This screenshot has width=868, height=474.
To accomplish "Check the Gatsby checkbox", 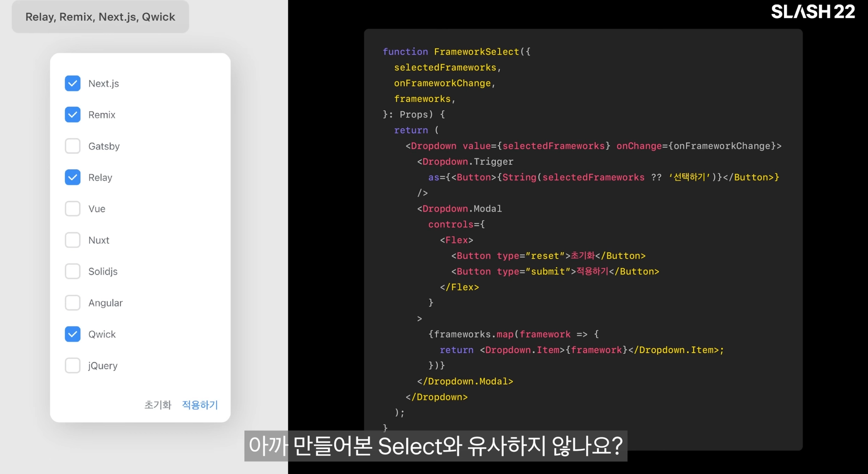I will tap(72, 146).
